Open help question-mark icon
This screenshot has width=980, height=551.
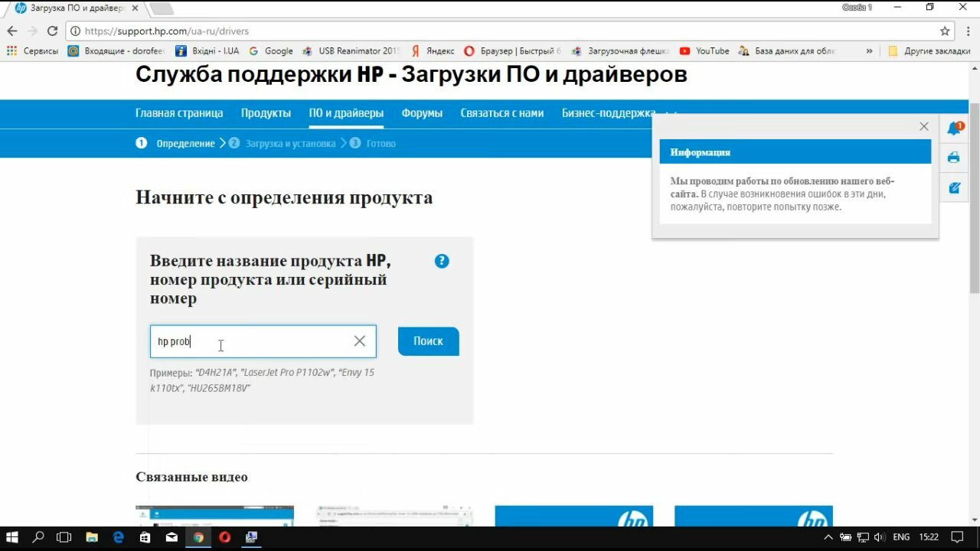[442, 261]
